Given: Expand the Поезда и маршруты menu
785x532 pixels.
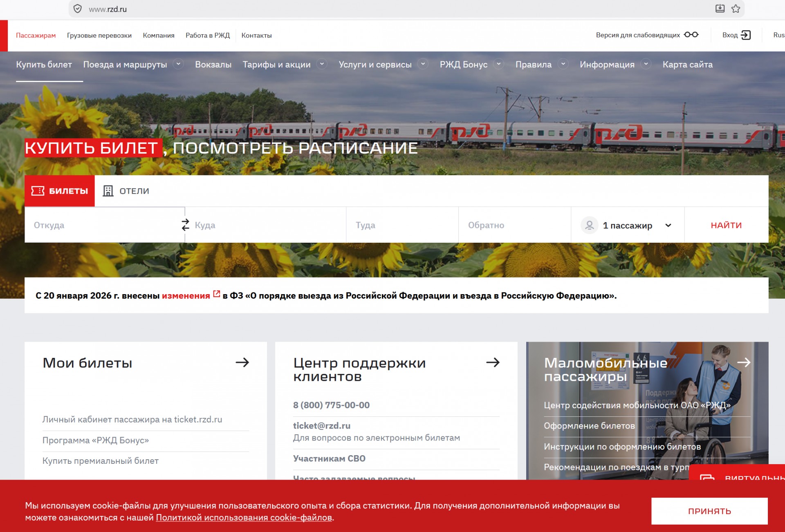Looking at the screenshot, I should (x=178, y=64).
